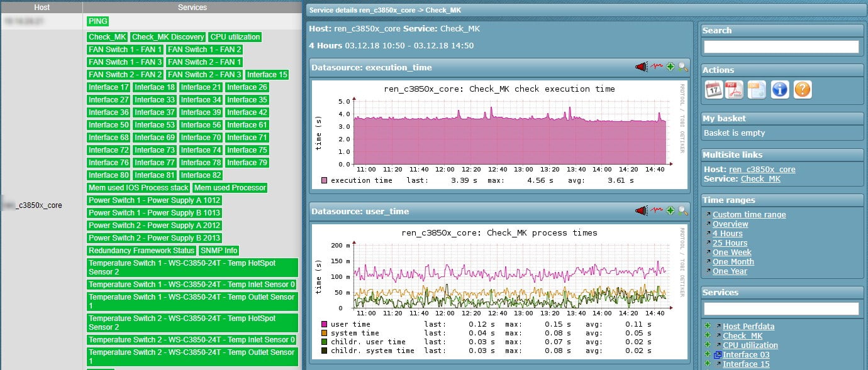Click the orange question mark help icon
This screenshot has width=868, height=370.
803,90
